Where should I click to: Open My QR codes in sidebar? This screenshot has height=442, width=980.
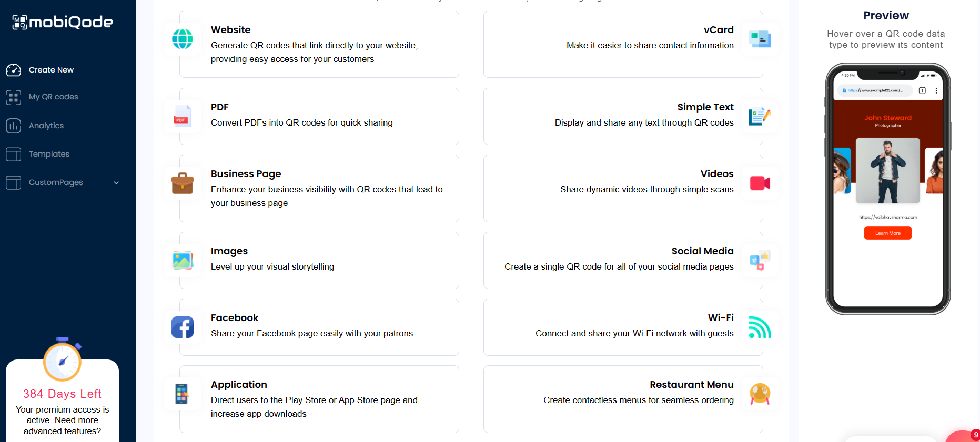53,97
